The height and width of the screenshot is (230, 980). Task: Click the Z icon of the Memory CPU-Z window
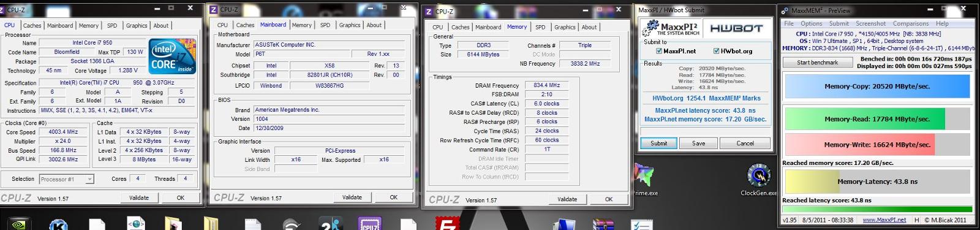tap(429, 11)
